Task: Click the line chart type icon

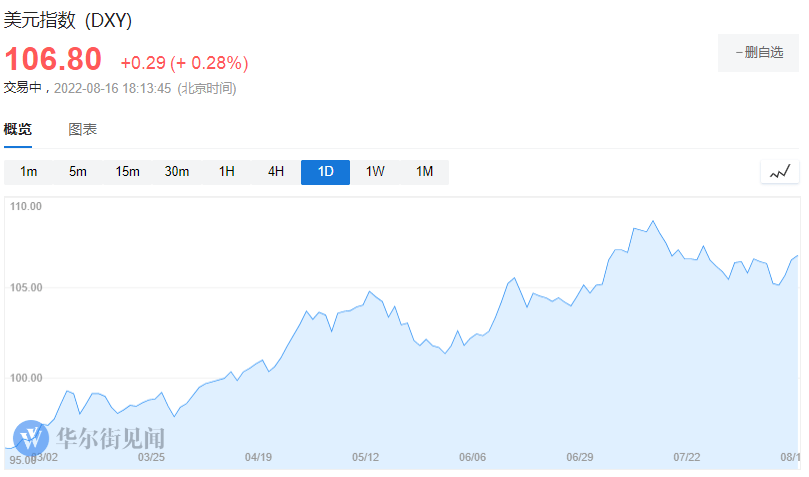Action: pyautogui.click(x=779, y=172)
